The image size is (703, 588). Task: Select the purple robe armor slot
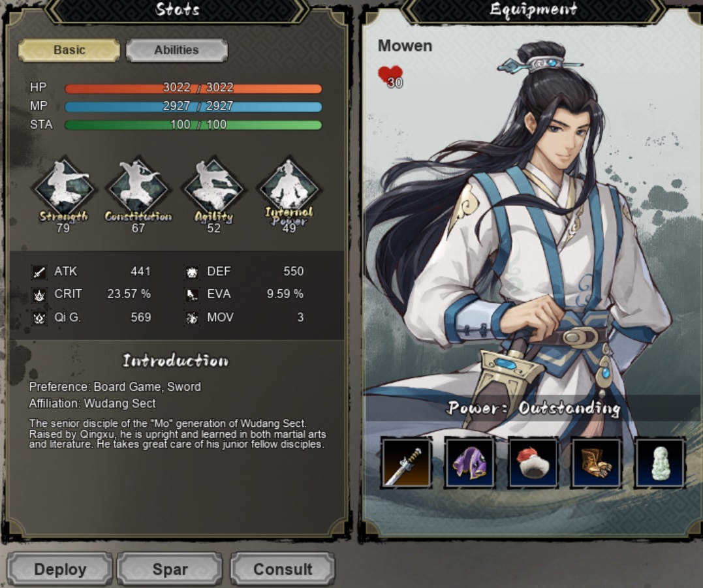(469, 463)
